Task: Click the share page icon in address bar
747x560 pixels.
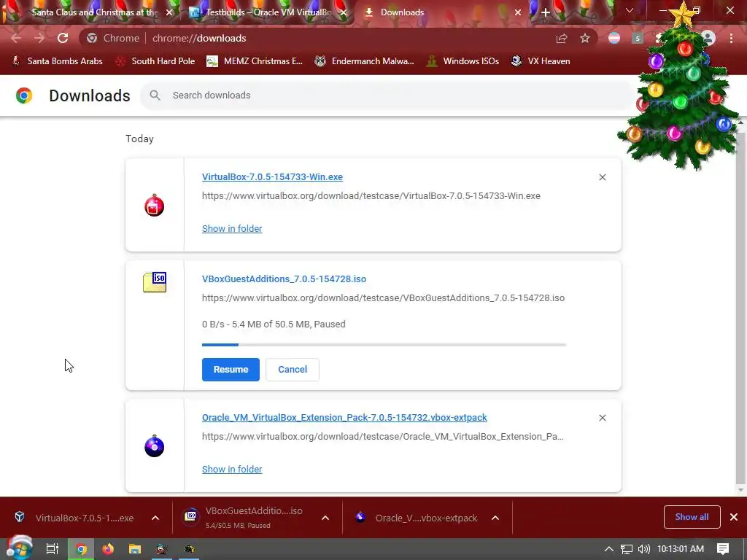Action: 562,38
